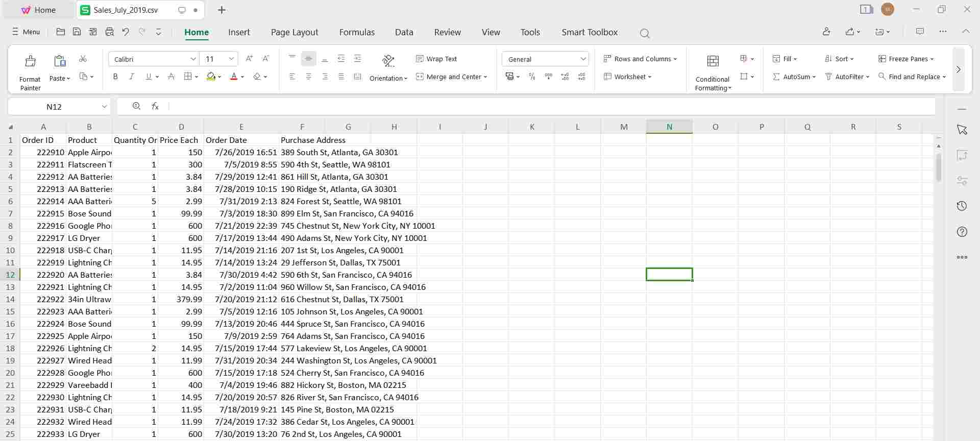Increase indent icon

point(357,59)
